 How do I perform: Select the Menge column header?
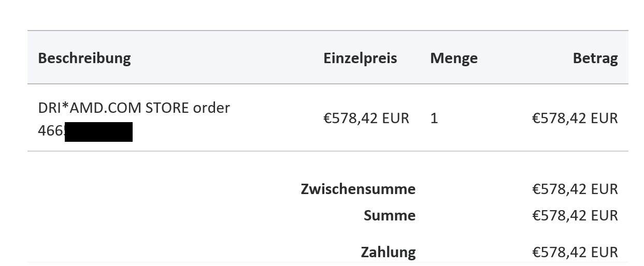(x=453, y=58)
